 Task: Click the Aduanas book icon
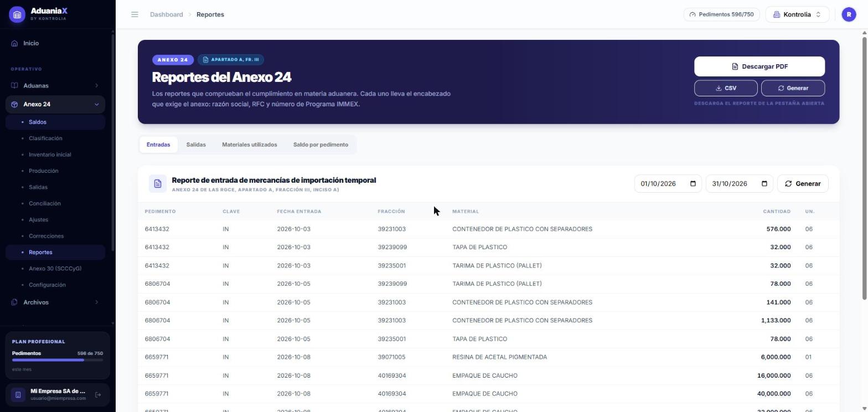(14, 86)
